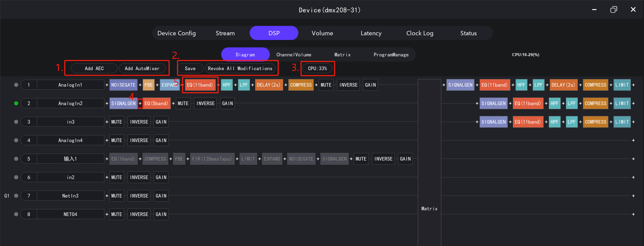Click the plus between SIGNALGEN and EQ(5band)
Screen dimensions: 644x246
pos(140,104)
